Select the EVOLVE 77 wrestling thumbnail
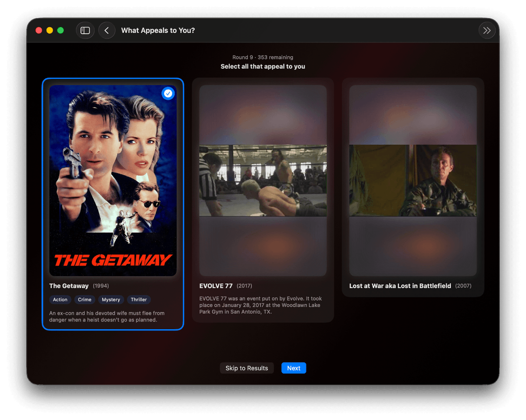This screenshot has height=420, width=526. (263, 181)
